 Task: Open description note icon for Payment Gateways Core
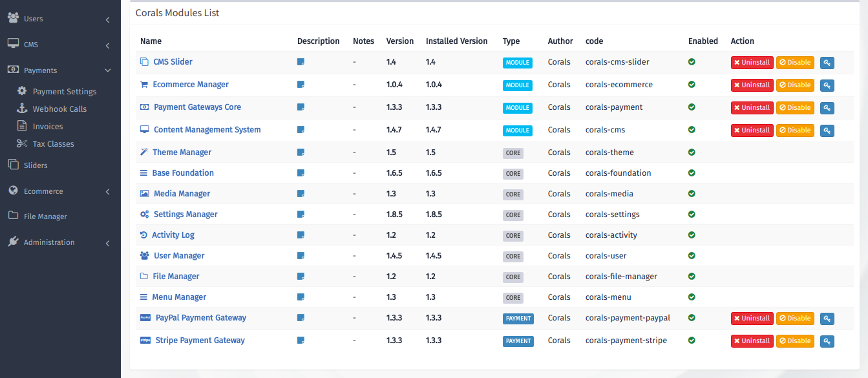pyautogui.click(x=301, y=107)
